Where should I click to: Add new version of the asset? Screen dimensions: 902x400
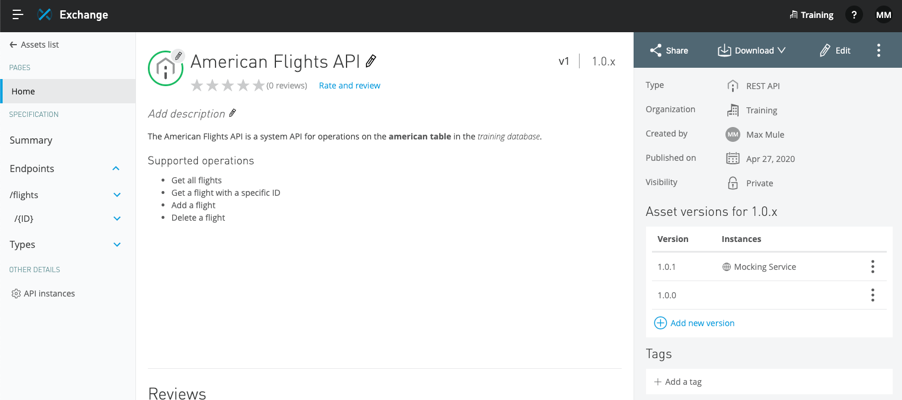coord(694,323)
